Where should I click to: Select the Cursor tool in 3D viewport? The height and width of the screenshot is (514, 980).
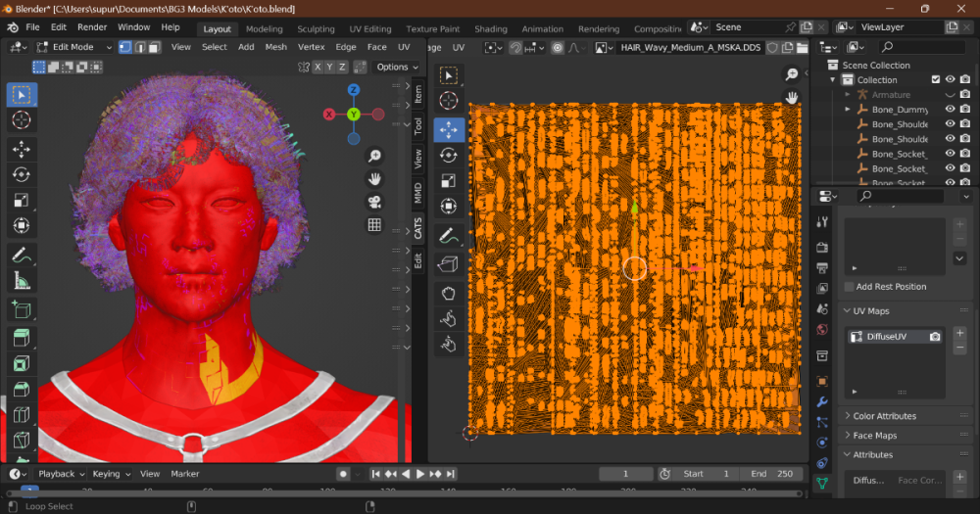click(x=22, y=119)
